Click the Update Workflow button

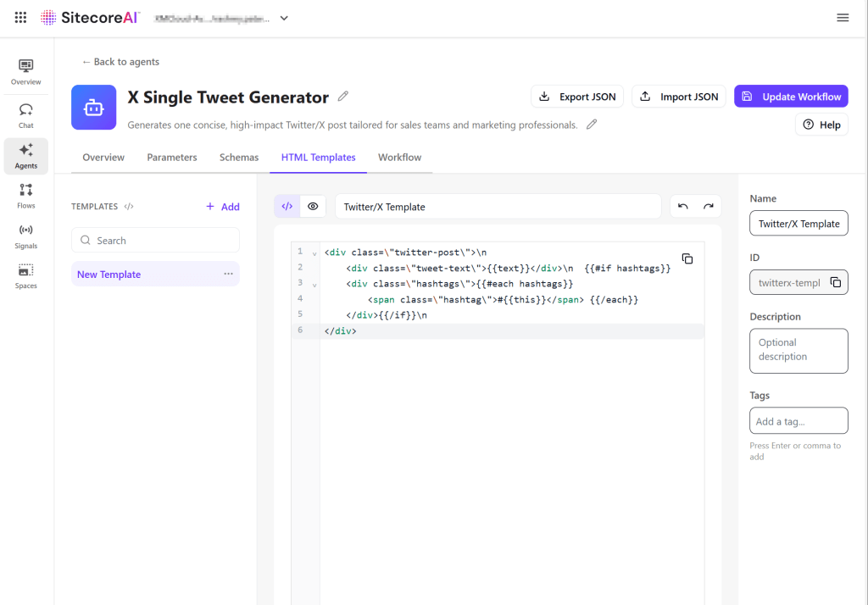pyautogui.click(x=791, y=97)
